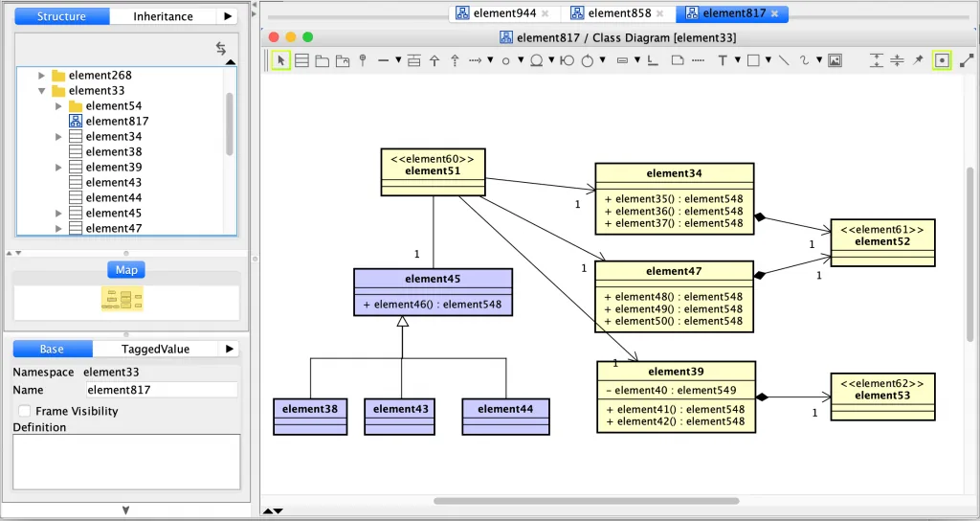Click the diagonal line mode icon
980x521 pixels.
point(967,60)
